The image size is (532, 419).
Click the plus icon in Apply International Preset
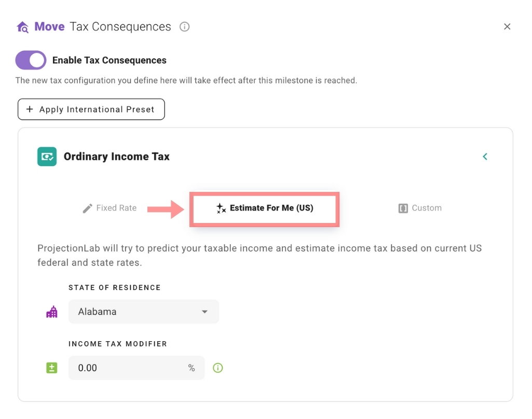pyautogui.click(x=30, y=109)
